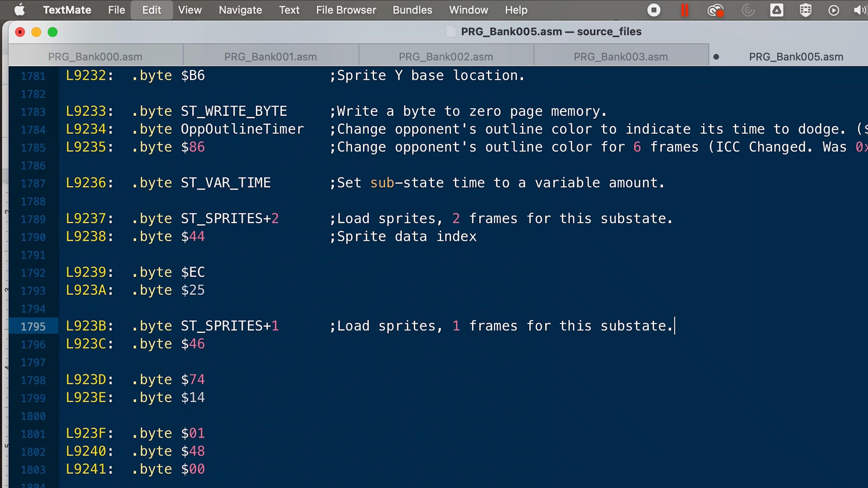Open the Bundles menu

point(412,10)
